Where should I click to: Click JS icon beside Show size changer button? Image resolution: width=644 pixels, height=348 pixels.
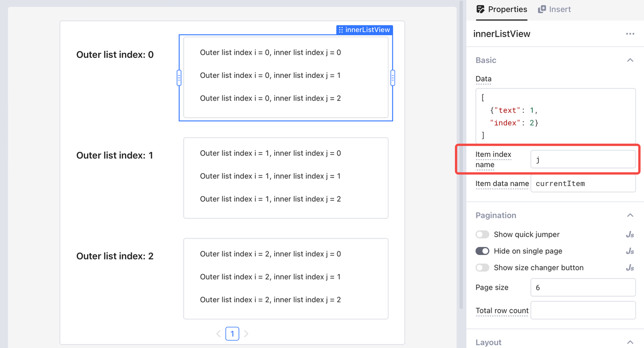coord(630,268)
